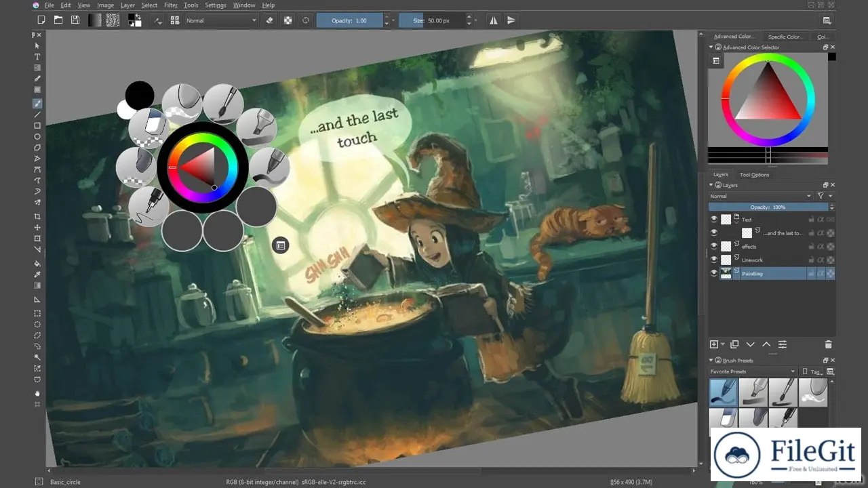Collapse the Layers docker
The image size is (868, 488).
pos(712,185)
